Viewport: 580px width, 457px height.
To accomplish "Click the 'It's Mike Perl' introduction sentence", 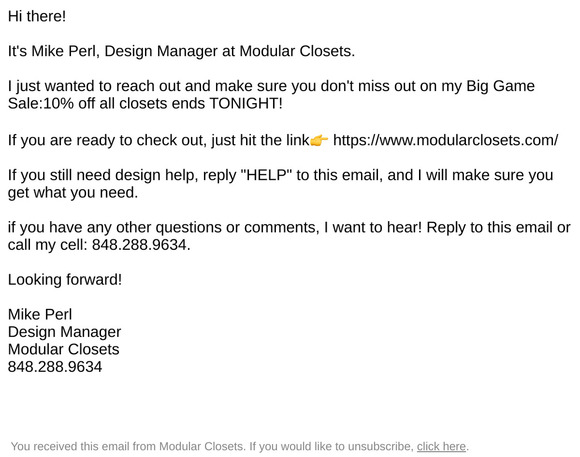I will (x=181, y=51).
